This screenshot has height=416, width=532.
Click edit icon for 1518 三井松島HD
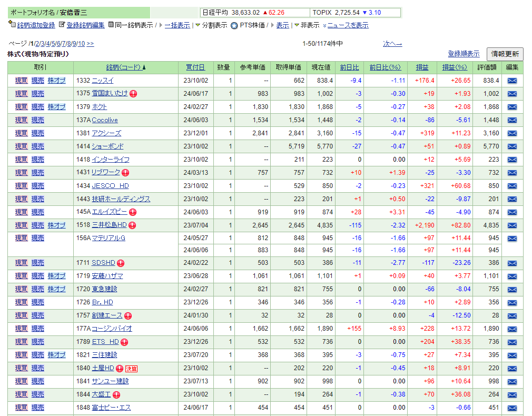[512, 226]
